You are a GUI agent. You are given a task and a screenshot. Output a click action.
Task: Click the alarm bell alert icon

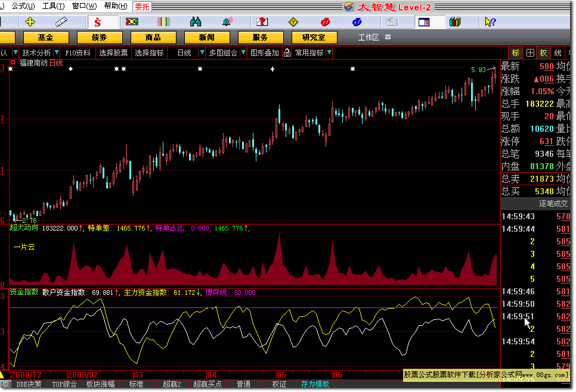point(227,22)
